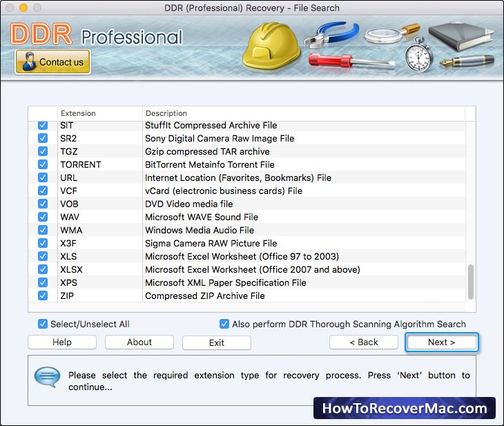
Task: Select 'Microsoft WAVE Sound File' text
Action: point(202,217)
